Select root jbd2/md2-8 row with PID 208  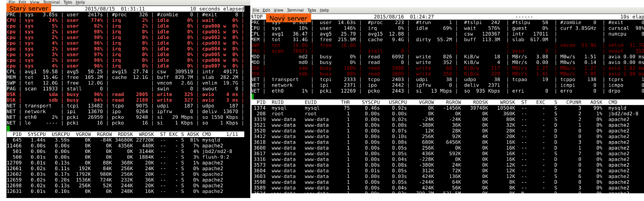[x=447, y=114]
